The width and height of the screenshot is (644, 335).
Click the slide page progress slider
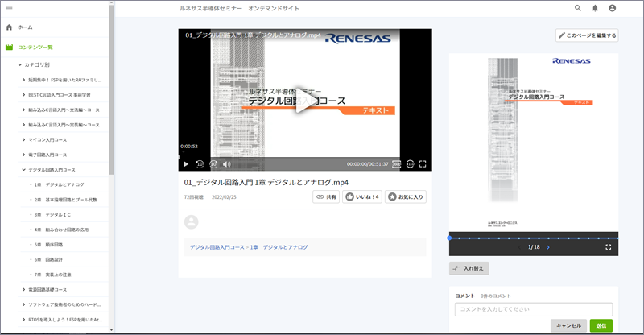pyautogui.click(x=534, y=238)
